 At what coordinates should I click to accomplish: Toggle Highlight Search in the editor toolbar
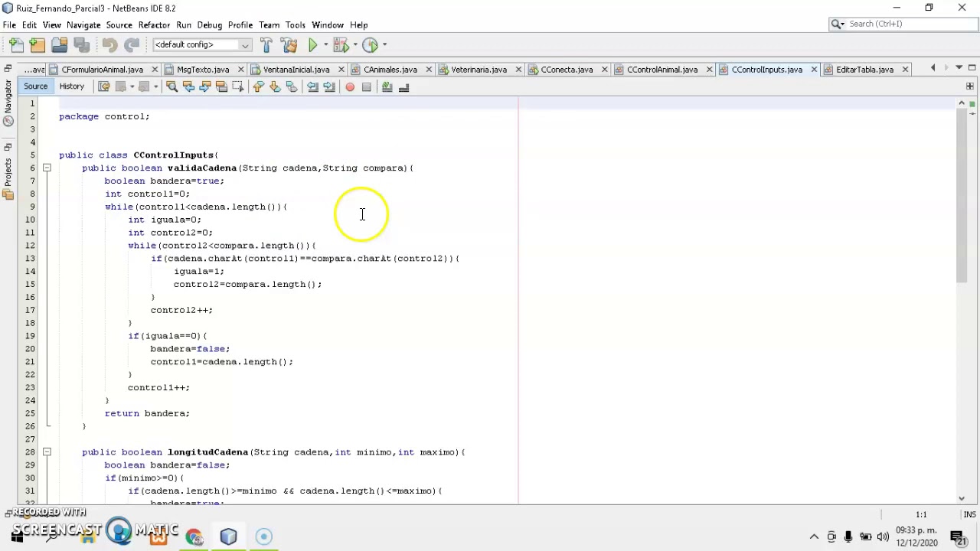[221, 86]
